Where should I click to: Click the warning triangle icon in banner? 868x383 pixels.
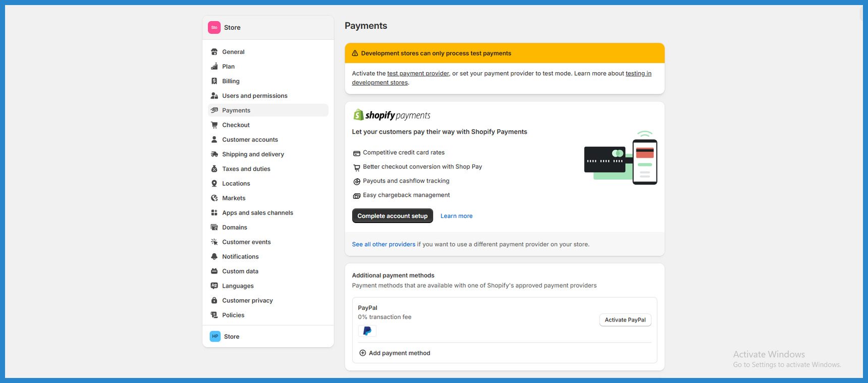click(355, 53)
